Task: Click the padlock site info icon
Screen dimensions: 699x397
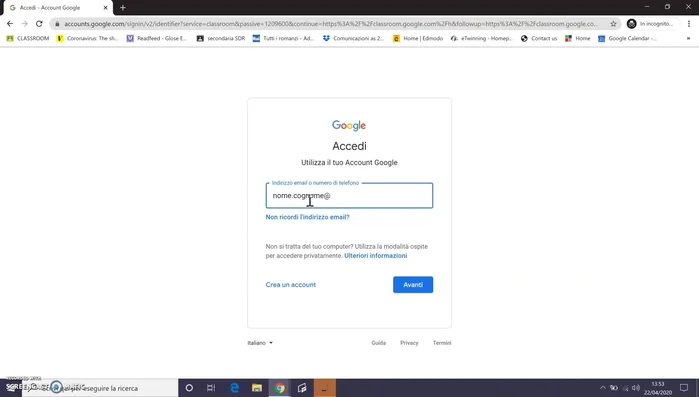Action: pyautogui.click(x=57, y=24)
